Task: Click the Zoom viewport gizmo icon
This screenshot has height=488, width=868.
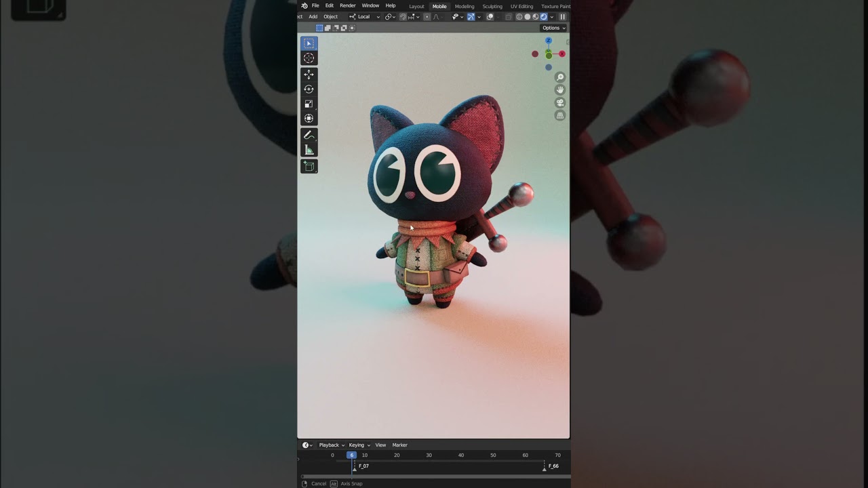Action: [x=560, y=77]
